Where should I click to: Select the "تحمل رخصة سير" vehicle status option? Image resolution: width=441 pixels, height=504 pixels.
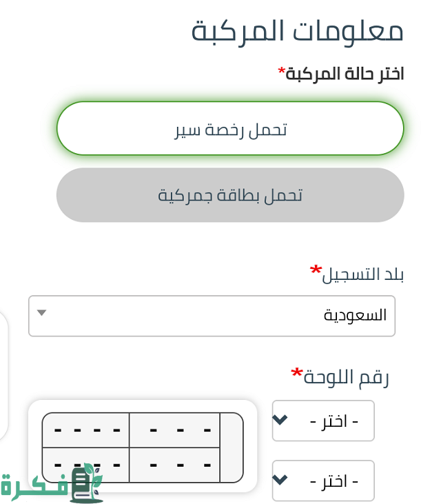point(230,129)
